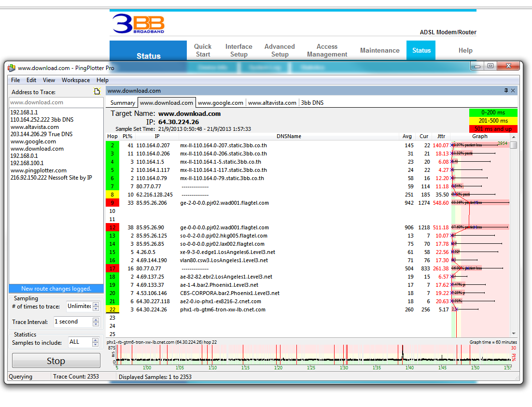532x407 pixels.
Task: Click the highlighted Status tab in router page
Action: tap(421, 50)
